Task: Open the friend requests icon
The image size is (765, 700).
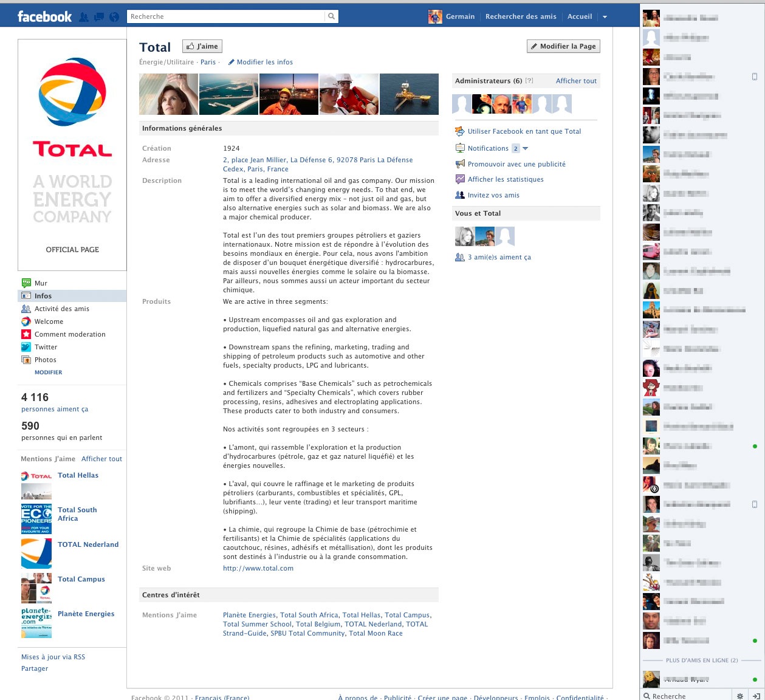Action: point(84,17)
